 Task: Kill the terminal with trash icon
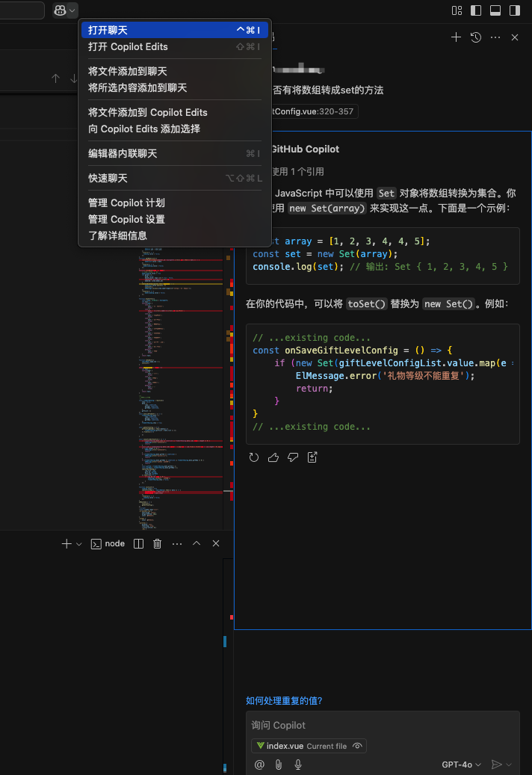(157, 543)
